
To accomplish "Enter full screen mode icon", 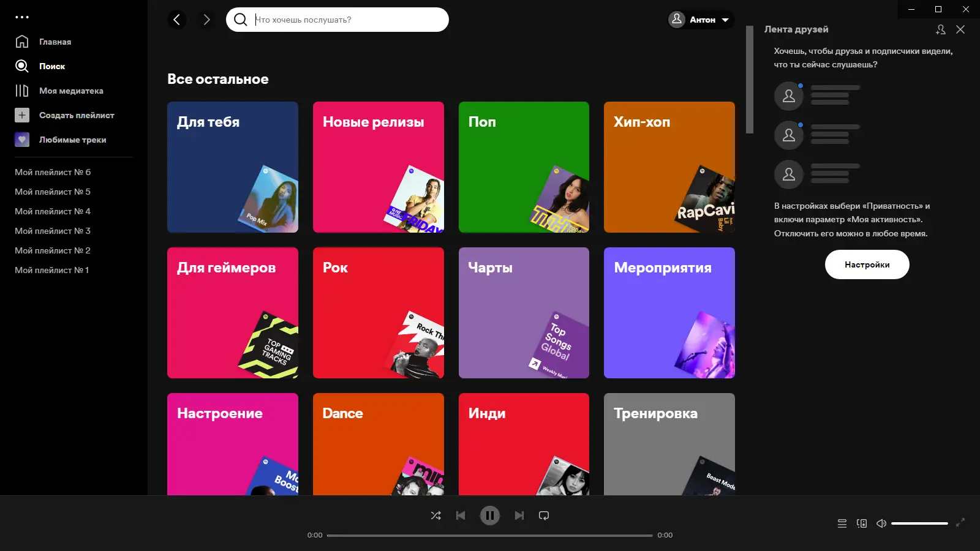I will pyautogui.click(x=960, y=522).
